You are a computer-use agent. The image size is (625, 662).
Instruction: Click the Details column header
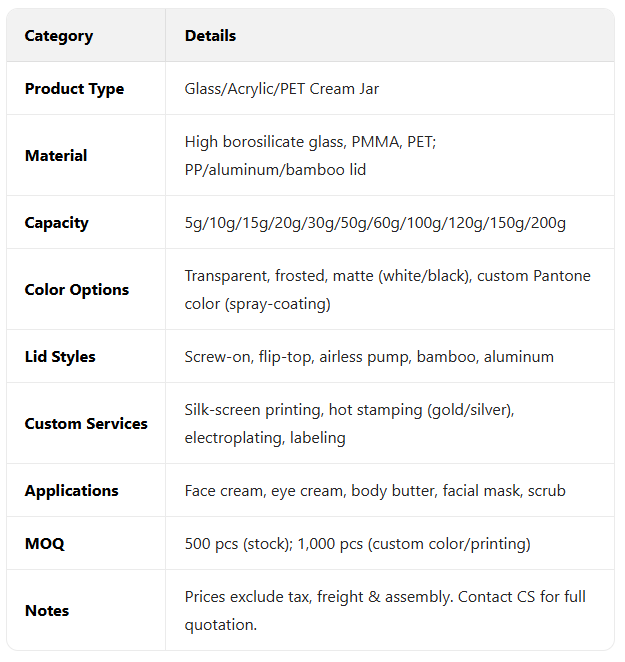210,36
